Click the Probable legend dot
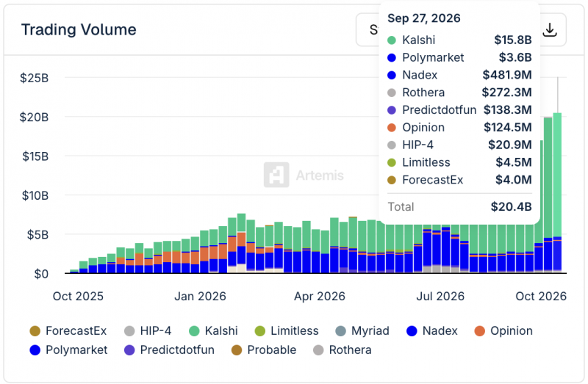 [237, 350]
